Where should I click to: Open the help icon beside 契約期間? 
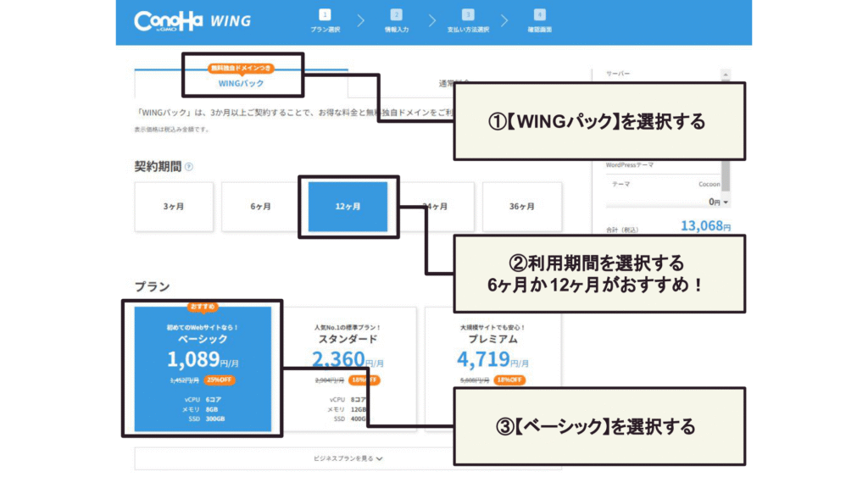[189, 167]
